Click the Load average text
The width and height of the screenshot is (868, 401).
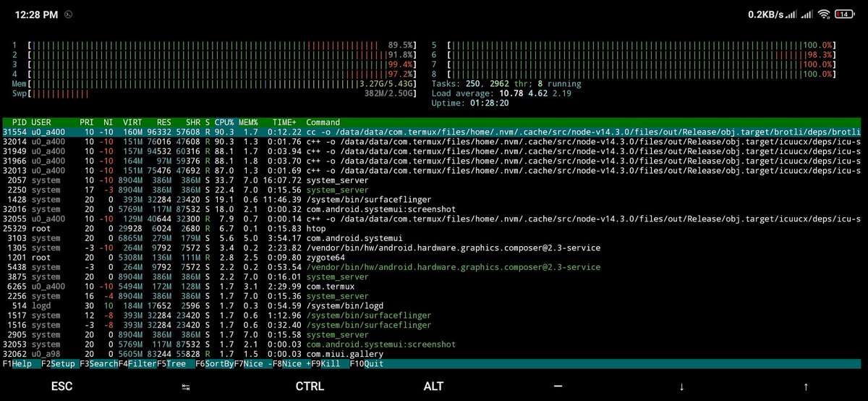(x=501, y=93)
